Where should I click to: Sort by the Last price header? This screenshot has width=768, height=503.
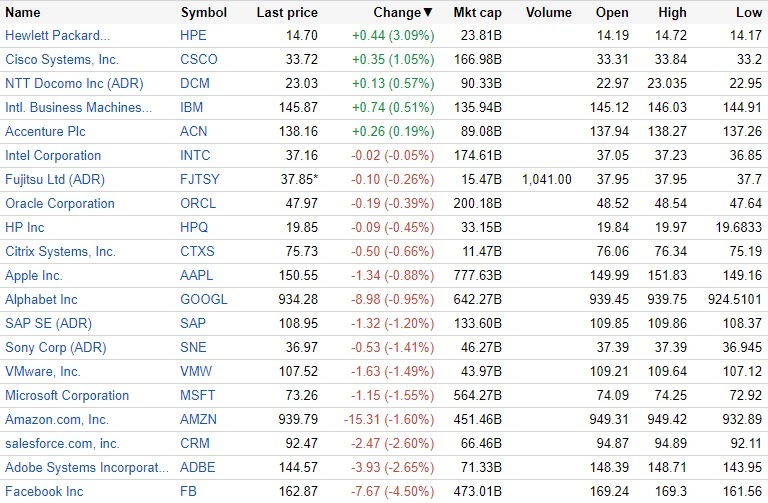[x=286, y=13]
